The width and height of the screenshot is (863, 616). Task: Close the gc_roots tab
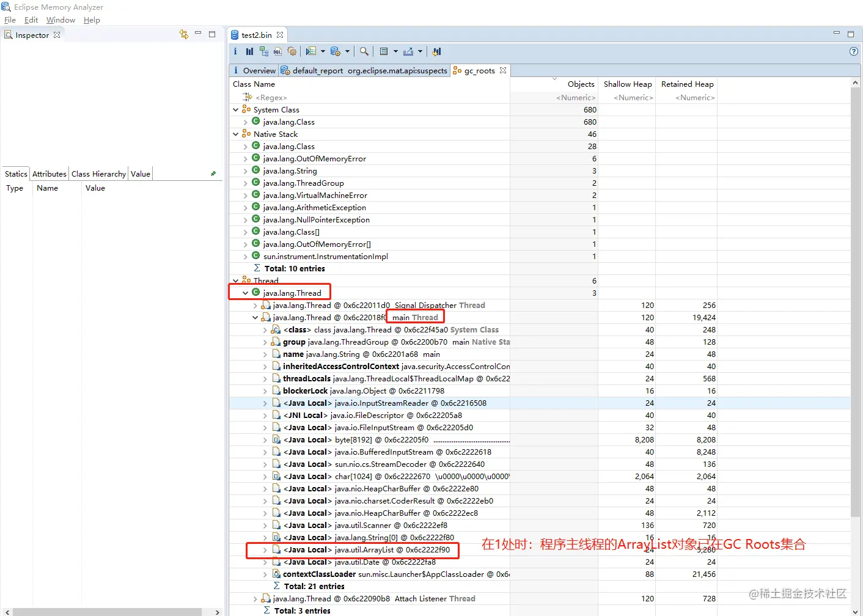pyautogui.click(x=503, y=70)
